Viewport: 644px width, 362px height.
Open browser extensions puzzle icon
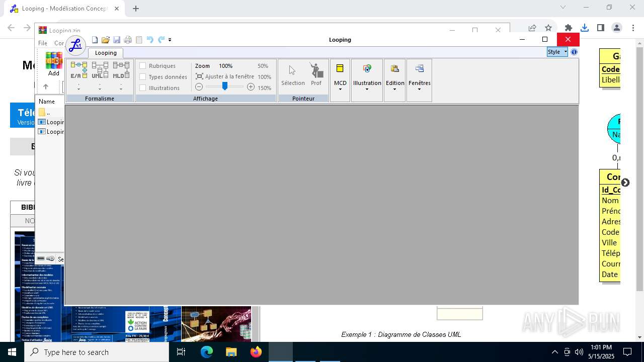[x=569, y=28]
